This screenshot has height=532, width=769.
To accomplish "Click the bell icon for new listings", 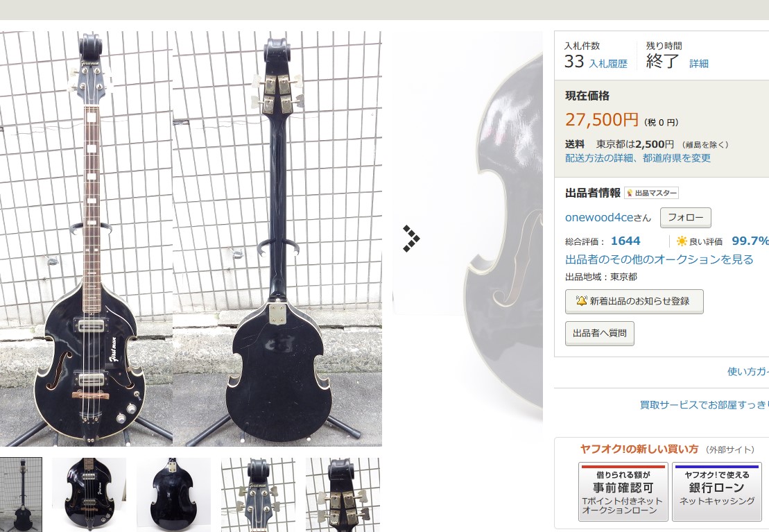I will tap(582, 300).
